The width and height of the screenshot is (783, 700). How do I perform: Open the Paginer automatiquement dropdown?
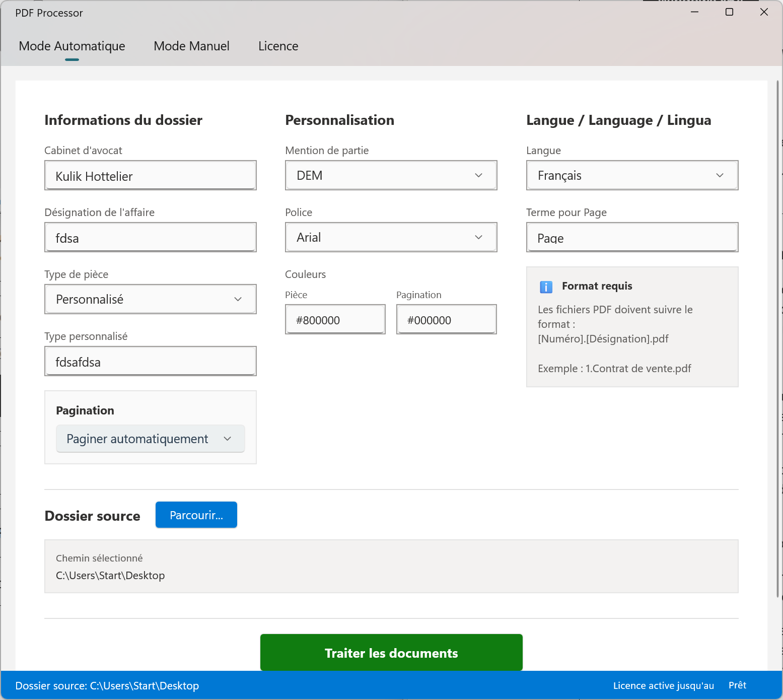tap(150, 439)
